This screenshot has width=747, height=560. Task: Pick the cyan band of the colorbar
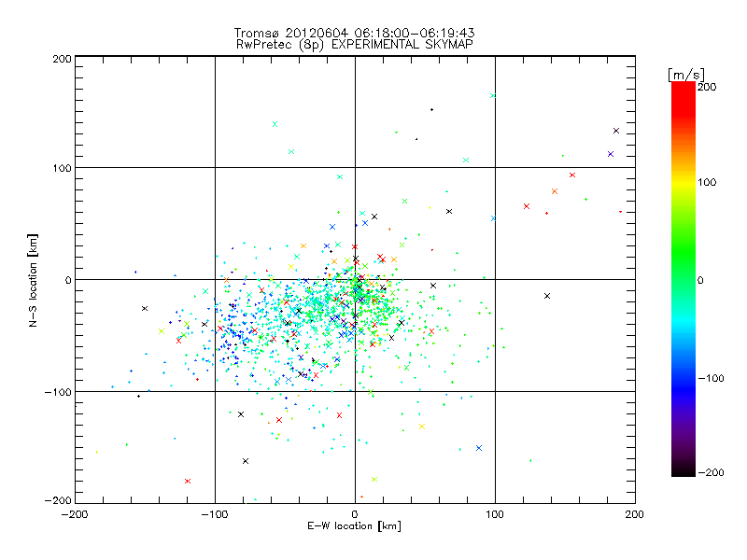684,321
